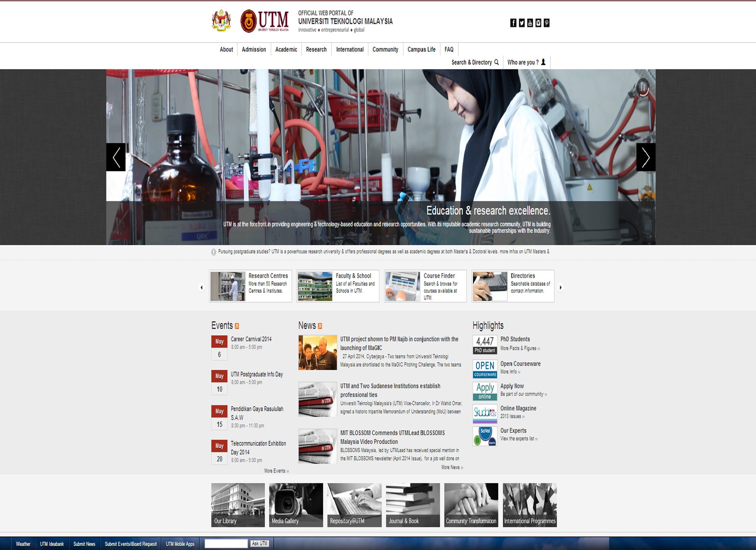The image size is (756, 550).
Task: Go to previous banner slide
Action: [116, 157]
